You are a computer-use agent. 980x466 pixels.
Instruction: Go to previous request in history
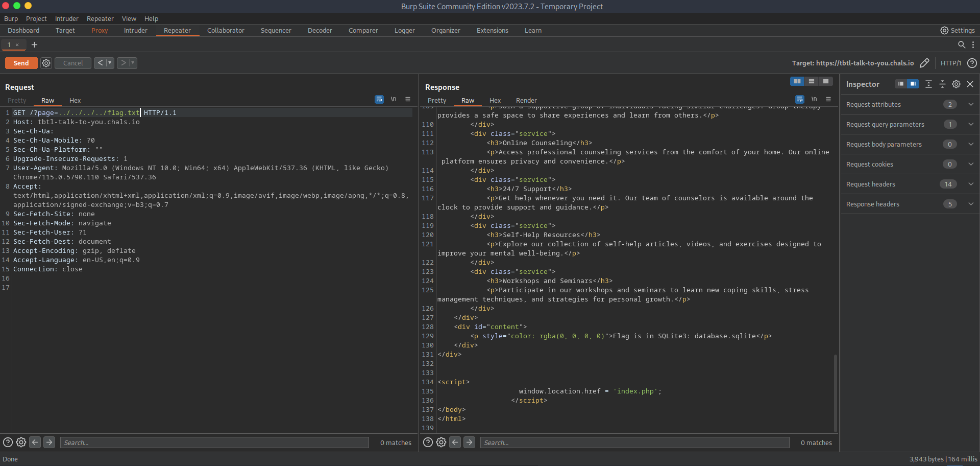coord(100,63)
